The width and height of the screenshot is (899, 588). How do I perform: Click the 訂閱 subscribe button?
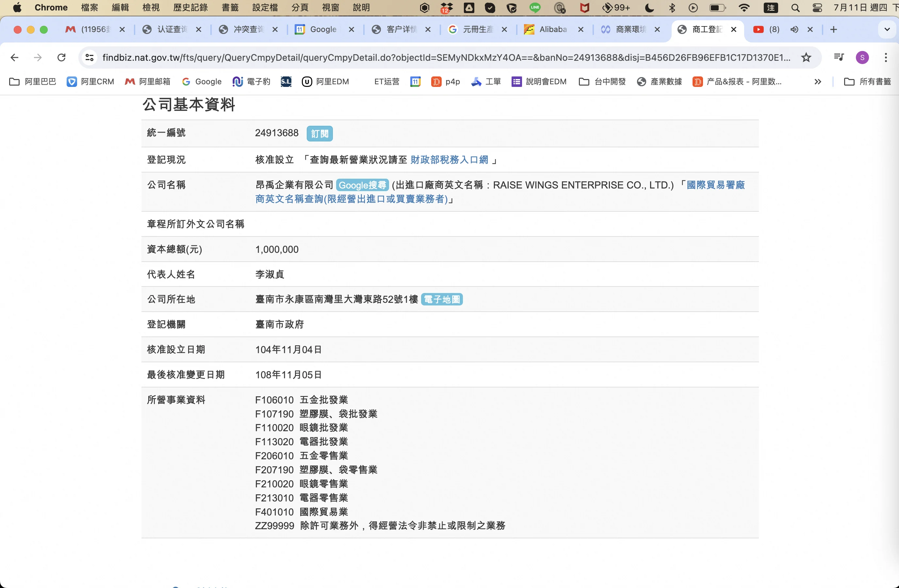(x=319, y=133)
